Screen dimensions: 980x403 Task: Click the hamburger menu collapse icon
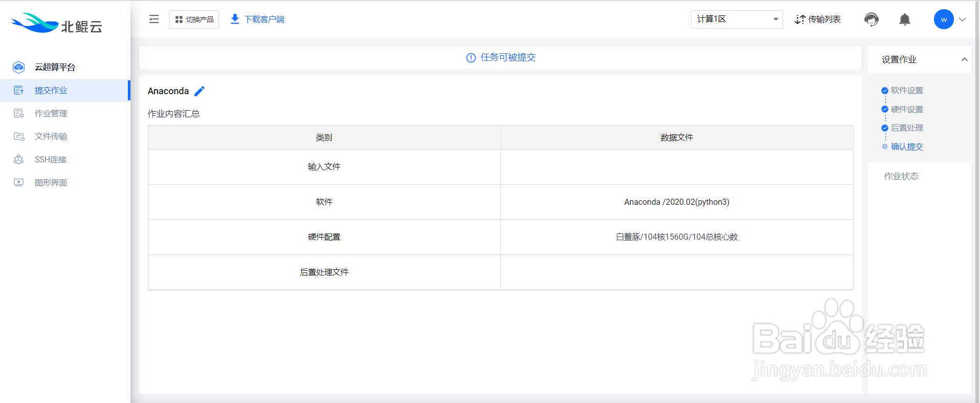154,19
